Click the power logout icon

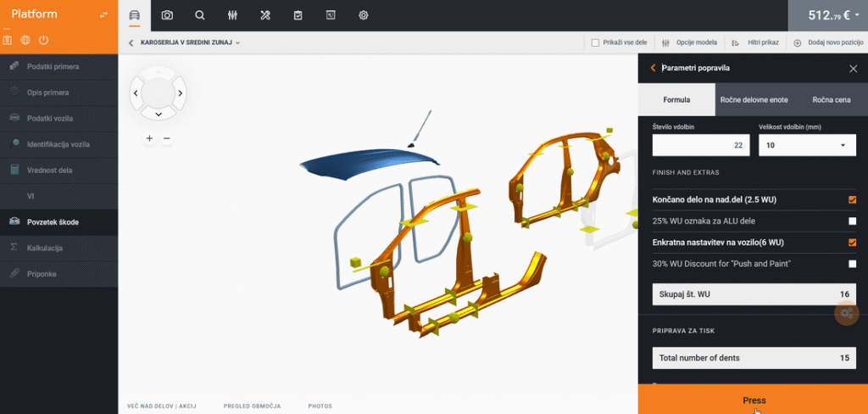tap(43, 40)
